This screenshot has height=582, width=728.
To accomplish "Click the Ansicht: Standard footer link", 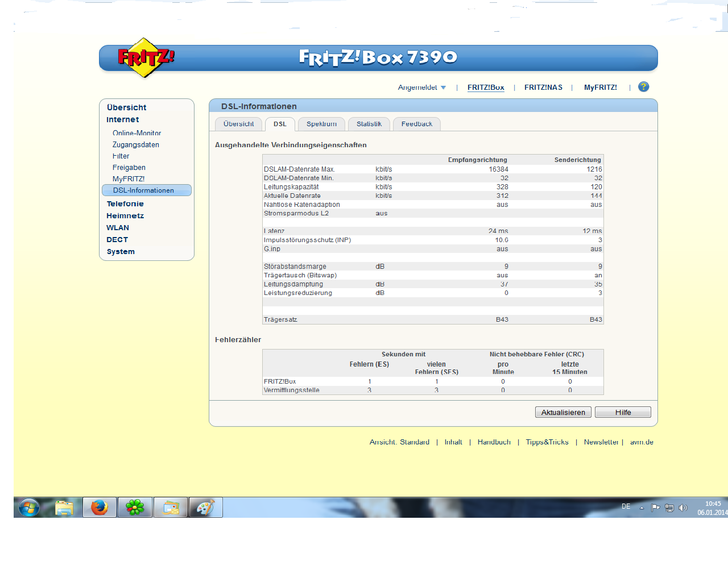I will pyautogui.click(x=399, y=442).
